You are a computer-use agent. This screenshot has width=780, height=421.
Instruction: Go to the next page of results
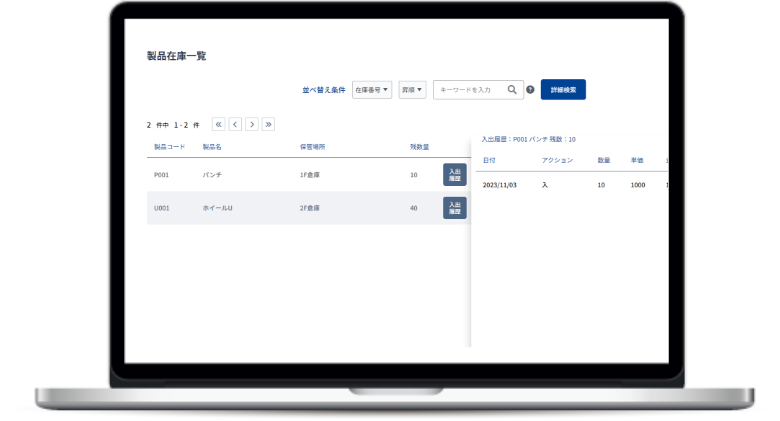click(x=251, y=125)
